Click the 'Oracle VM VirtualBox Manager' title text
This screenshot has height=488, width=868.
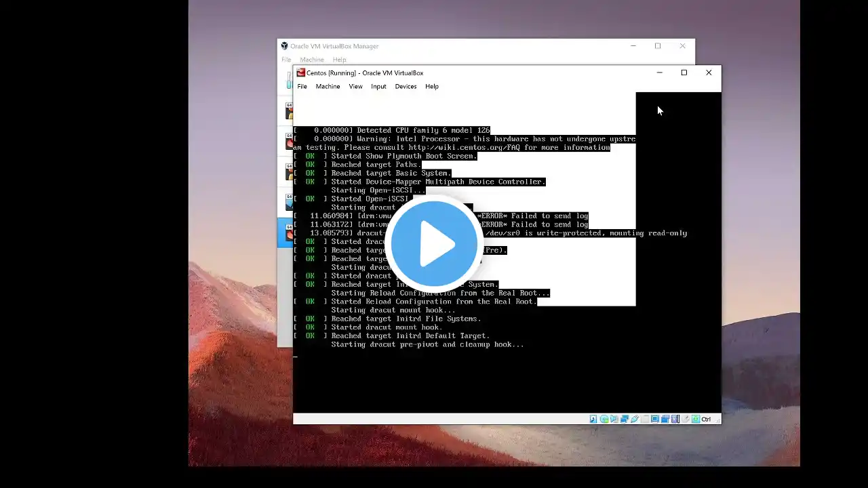pyautogui.click(x=334, y=46)
